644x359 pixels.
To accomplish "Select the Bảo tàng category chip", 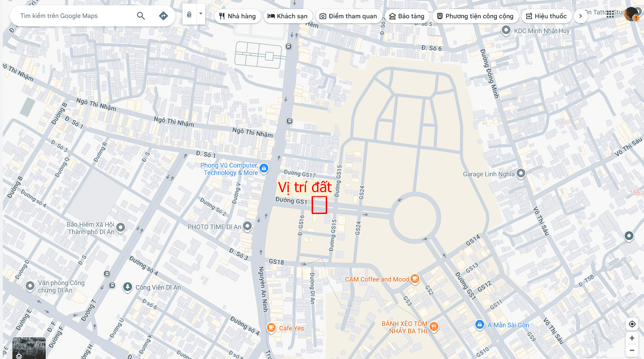I will click(x=407, y=16).
